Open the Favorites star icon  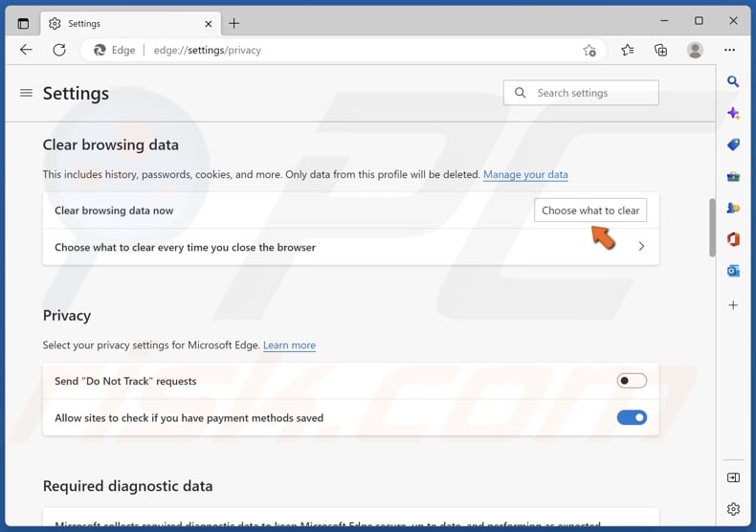tap(627, 50)
